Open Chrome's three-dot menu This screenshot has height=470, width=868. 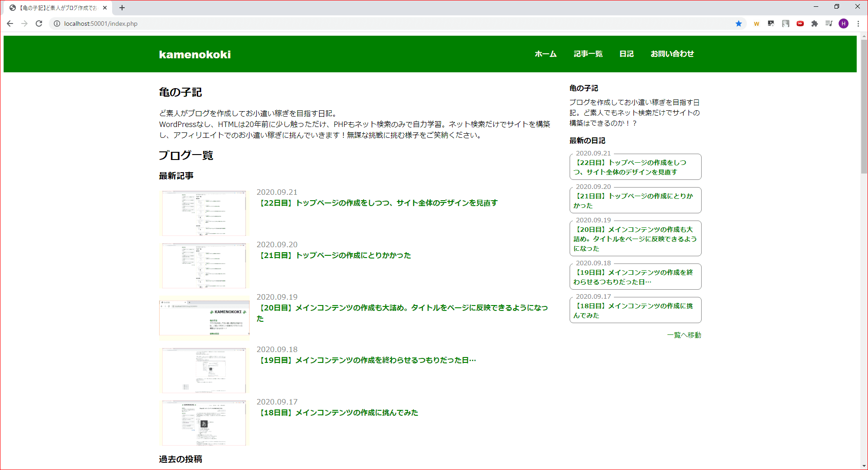click(859, 23)
